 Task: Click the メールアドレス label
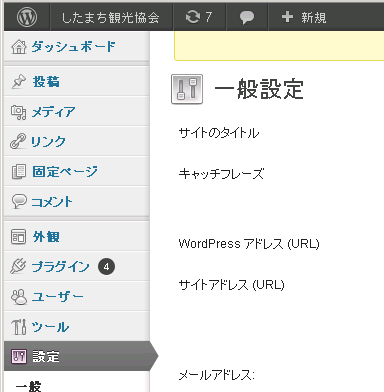click(x=217, y=375)
